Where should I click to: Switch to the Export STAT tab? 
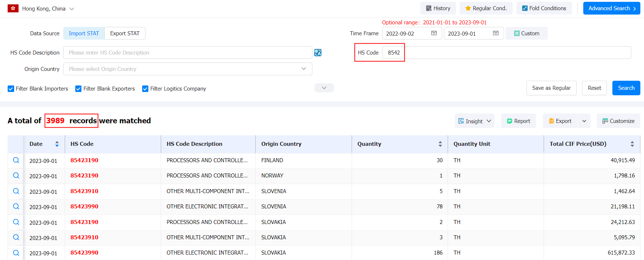click(x=125, y=33)
